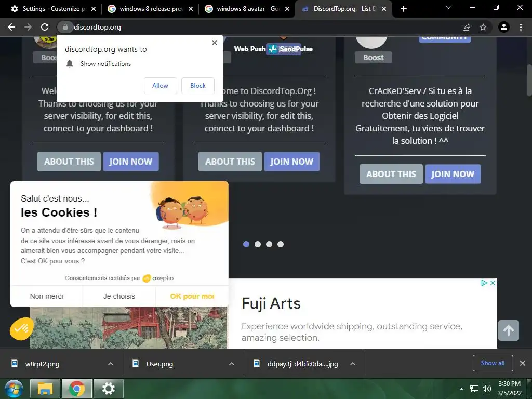Click the volume speaker tray icon

pyautogui.click(x=487, y=389)
